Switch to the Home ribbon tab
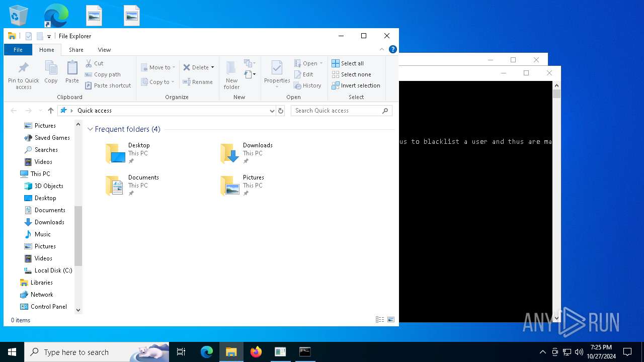This screenshot has height=362, width=644. pyautogui.click(x=47, y=50)
